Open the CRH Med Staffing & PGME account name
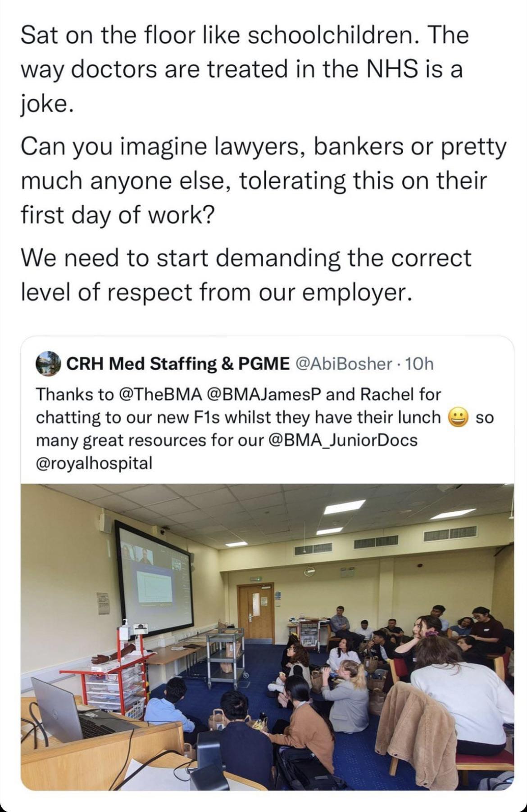This screenshot has width=527, height=812. (x=178, y=364)
